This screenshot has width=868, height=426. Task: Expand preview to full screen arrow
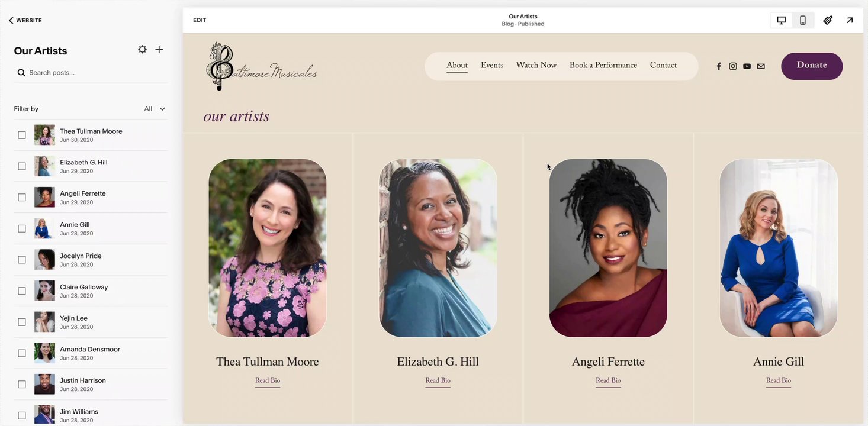(x=850, y=20)
